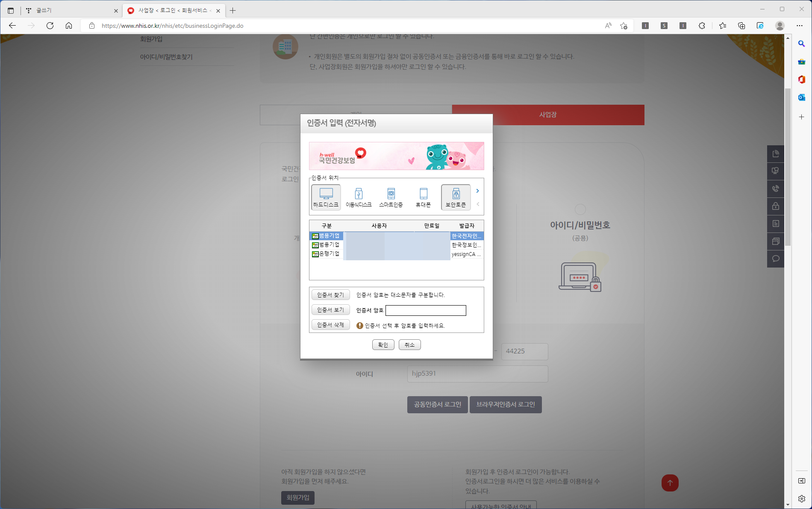Click the 인증서 보기 button
812x509 pixels.
point(331,310)
